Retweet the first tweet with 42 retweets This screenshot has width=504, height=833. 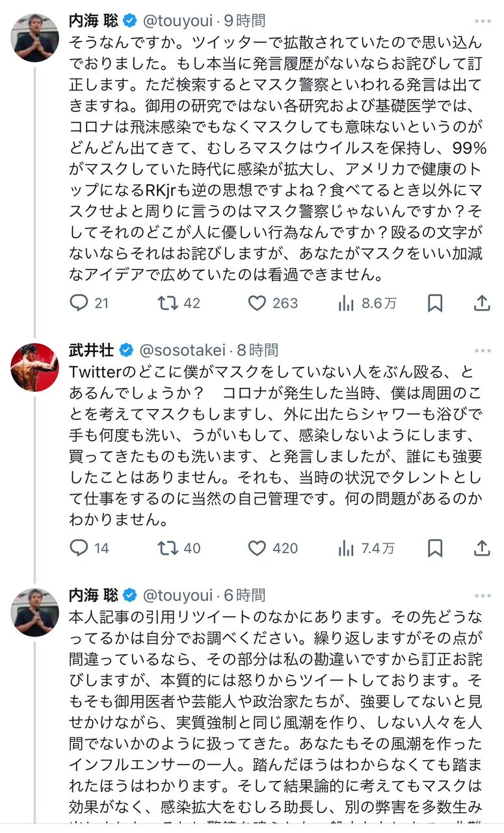[x=168, y=303]
